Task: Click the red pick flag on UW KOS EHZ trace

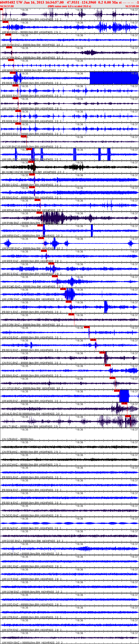Action: click(x=87, y=327)
